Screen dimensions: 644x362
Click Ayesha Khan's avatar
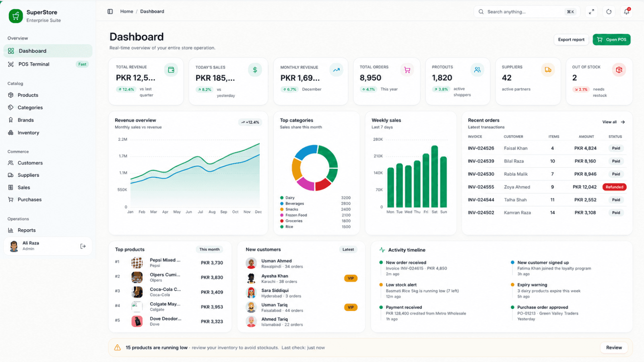tap(251, 278)
